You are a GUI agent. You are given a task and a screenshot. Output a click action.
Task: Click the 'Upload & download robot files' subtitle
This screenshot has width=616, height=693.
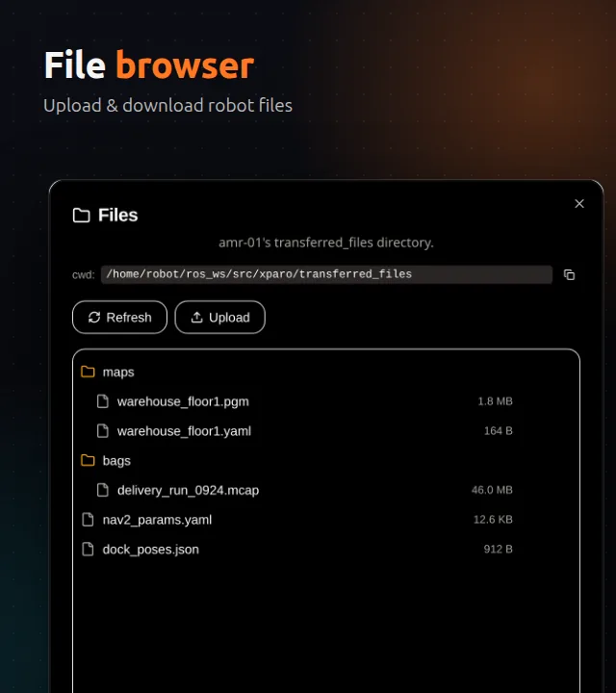tap(167, 106)
